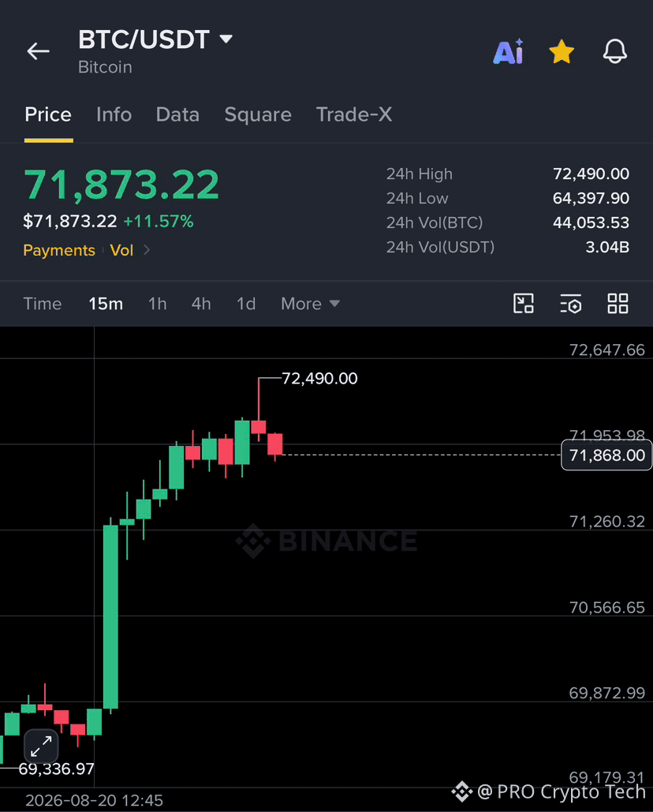Click the 24h Low value 64,397.90
Viewport: 653px width, 812px height.
(591, 198)
